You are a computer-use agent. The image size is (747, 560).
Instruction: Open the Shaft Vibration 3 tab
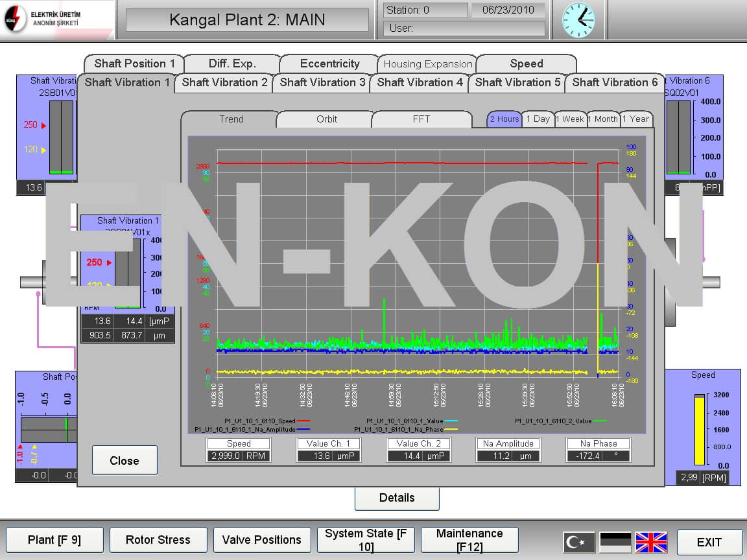322,82
